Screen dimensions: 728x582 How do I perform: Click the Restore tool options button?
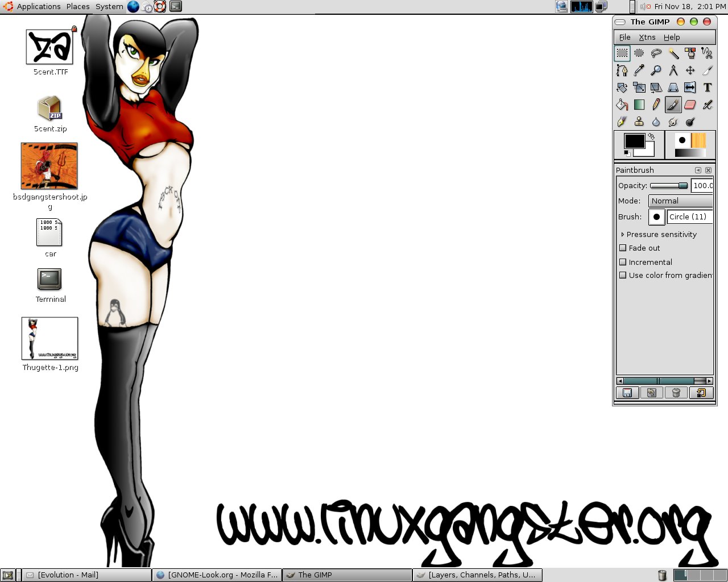[652, 393]
